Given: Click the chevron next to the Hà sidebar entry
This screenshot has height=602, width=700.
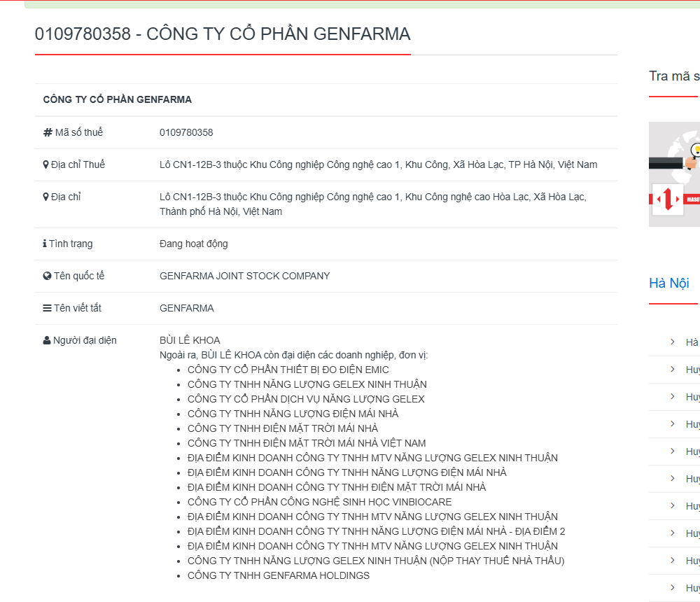Looking at the screenshot, I should [672, 342].
